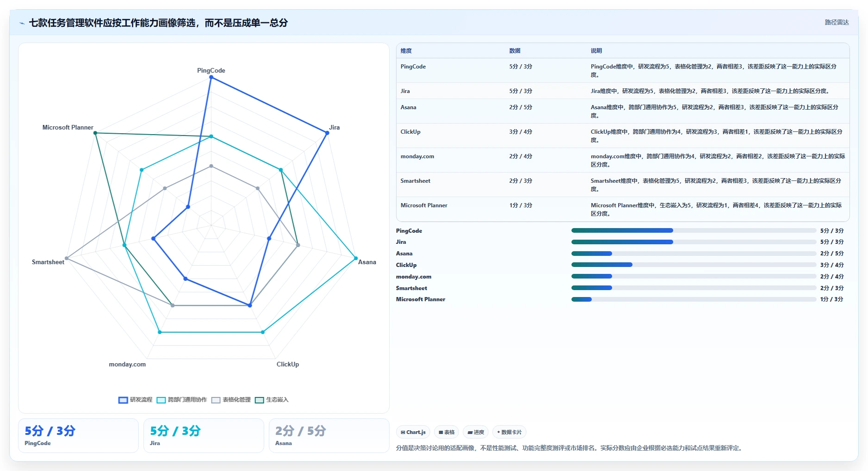Click the 进度 chip
This screenshot has width=868, height=471.
pyautogui.click(x=476, y=432)
